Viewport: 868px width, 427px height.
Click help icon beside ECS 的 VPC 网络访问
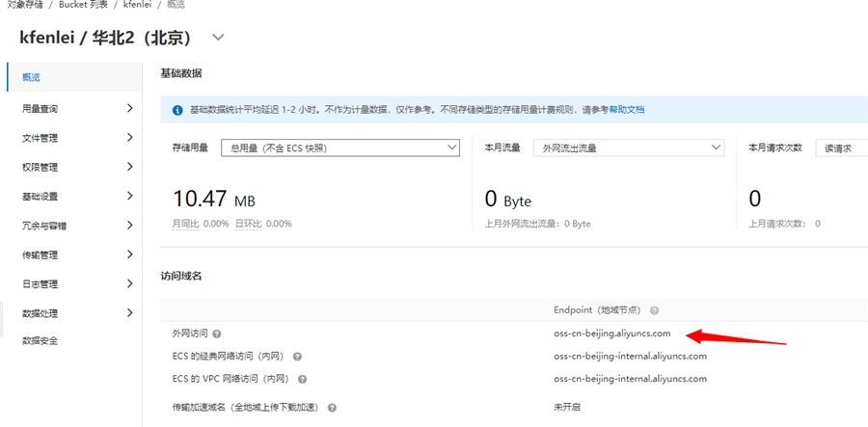(302, 380)
